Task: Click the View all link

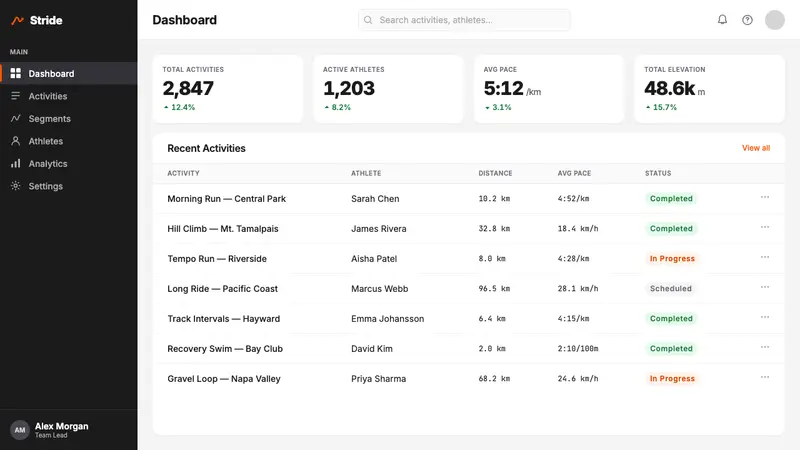Action: pos(756,148)
